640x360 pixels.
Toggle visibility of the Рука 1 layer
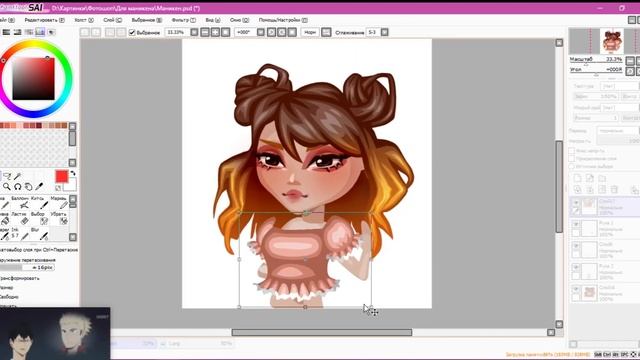tap(576, 224)
